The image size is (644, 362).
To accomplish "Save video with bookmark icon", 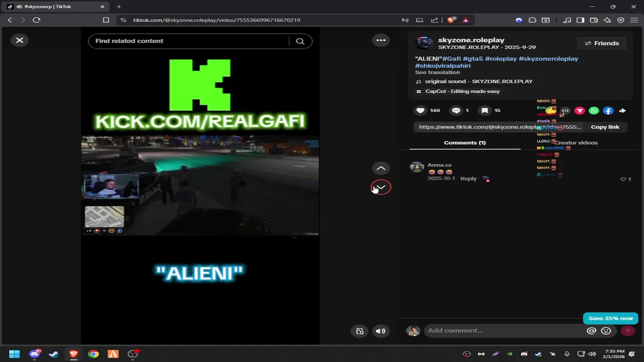I will [x=485, y=111].
